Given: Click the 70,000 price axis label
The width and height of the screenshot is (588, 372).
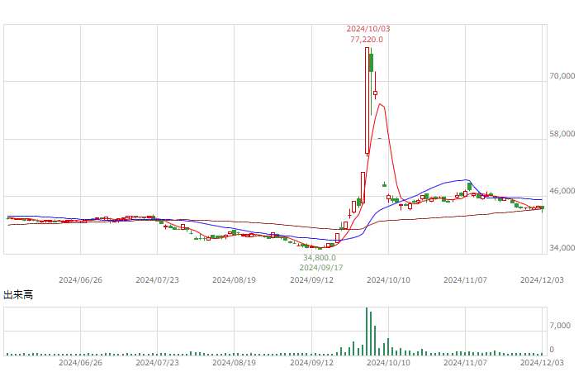Looking at the screenshot, I should (562, 76).
